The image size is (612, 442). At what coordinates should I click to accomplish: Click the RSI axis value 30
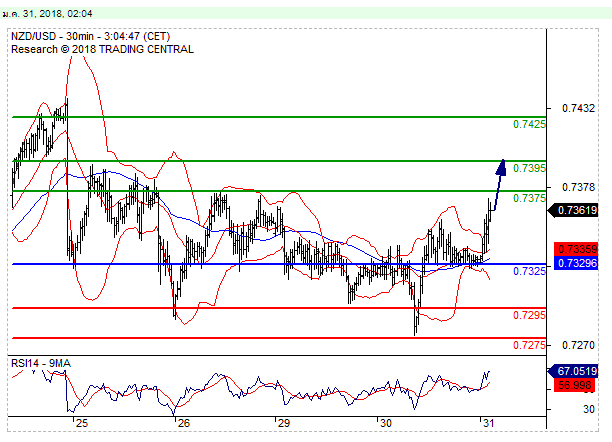(589, 410)
